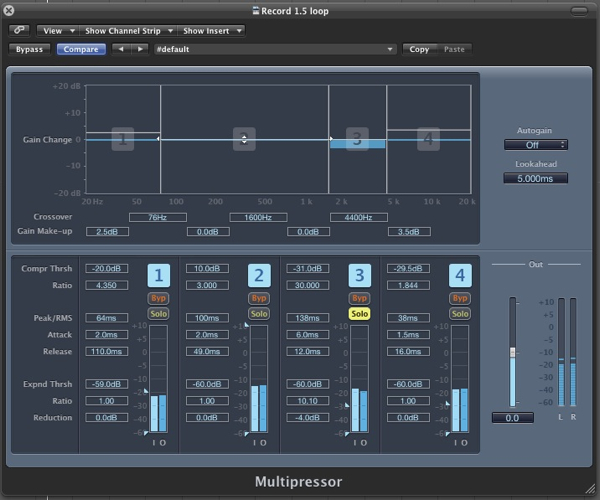Click band 3 attack 6.0ms field
The width and height of the screenshot is (600, 500).
click(308, 334)
